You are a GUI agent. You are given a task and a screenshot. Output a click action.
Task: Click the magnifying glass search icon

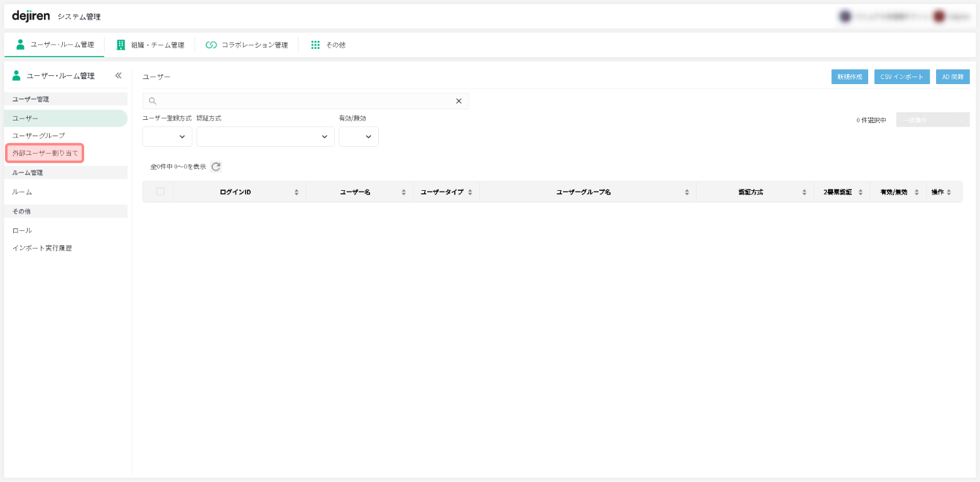(153, 101)
